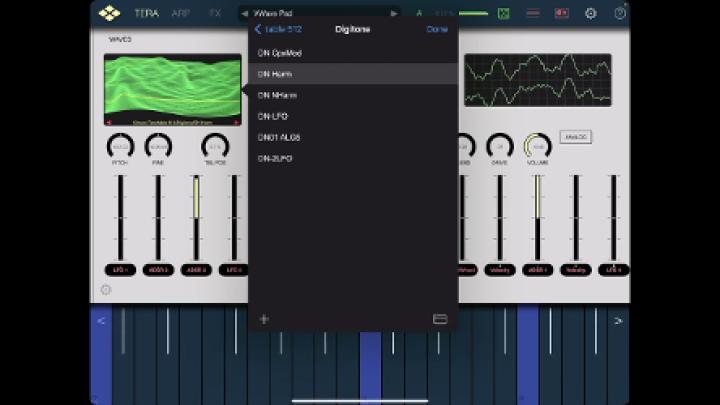Select the DN-LFO wavetable
Viewport: 720px width, 405px height.
click(353, 117)
